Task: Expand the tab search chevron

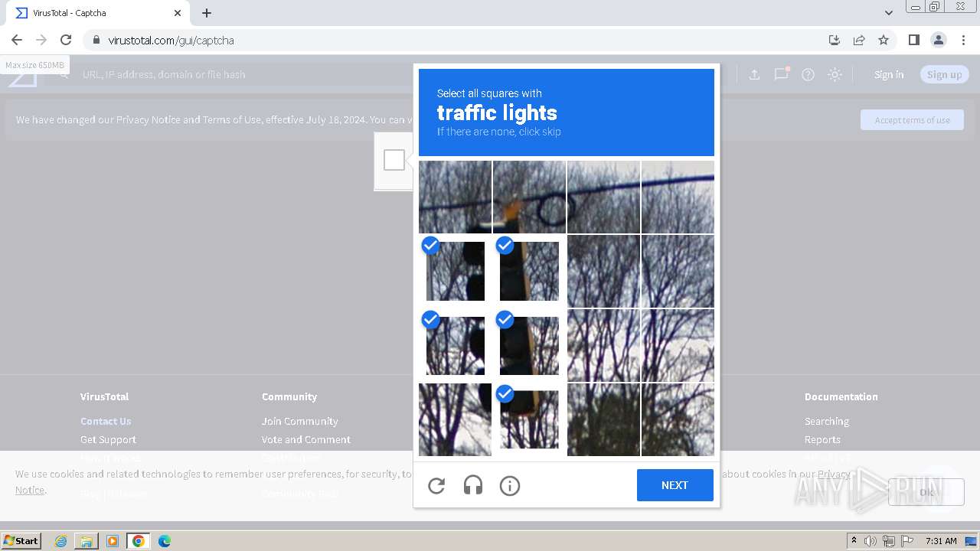Action: pos(889,13)
